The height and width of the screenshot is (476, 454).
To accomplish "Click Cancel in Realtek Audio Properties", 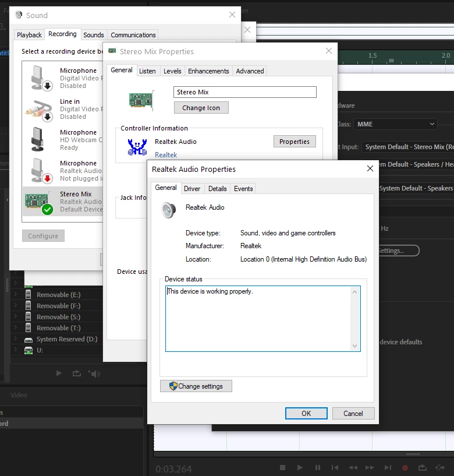I will click(353, 414).
